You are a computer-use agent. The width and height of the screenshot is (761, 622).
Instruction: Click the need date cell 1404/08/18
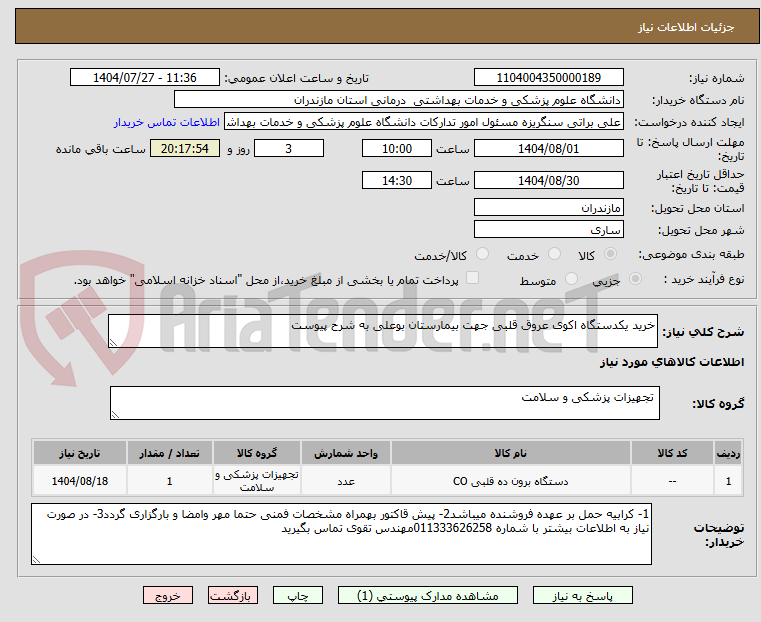pos(80,481)
